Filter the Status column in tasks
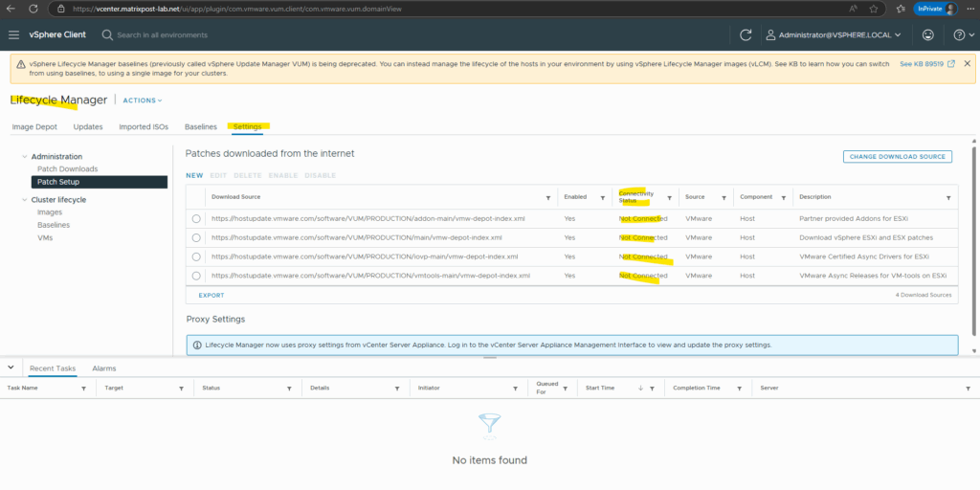 coord(289,389)
